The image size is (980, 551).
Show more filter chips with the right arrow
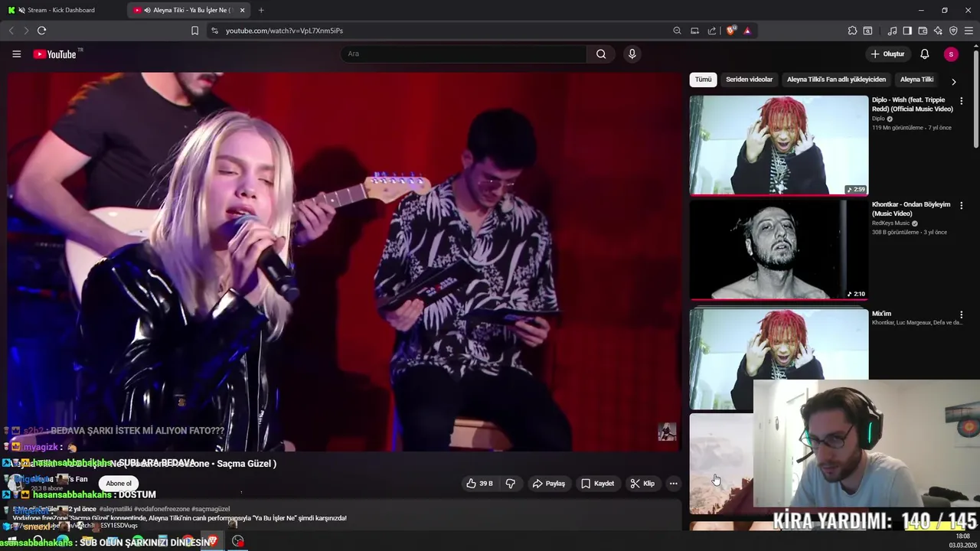tap(953, 81)
